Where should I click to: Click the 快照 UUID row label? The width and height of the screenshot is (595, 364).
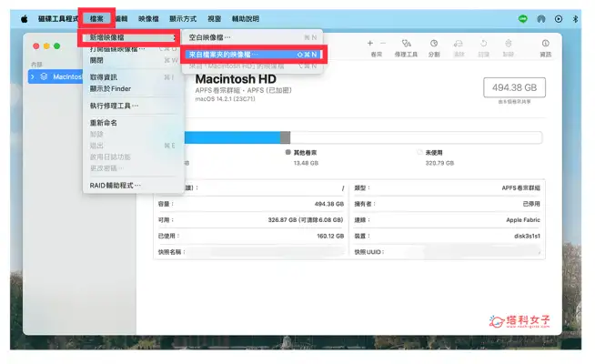369,252
